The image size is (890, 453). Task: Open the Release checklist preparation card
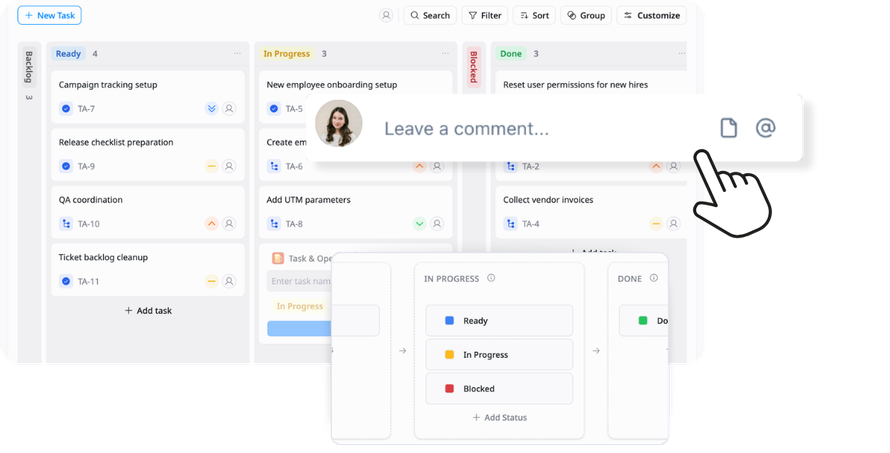pos(148,154)
